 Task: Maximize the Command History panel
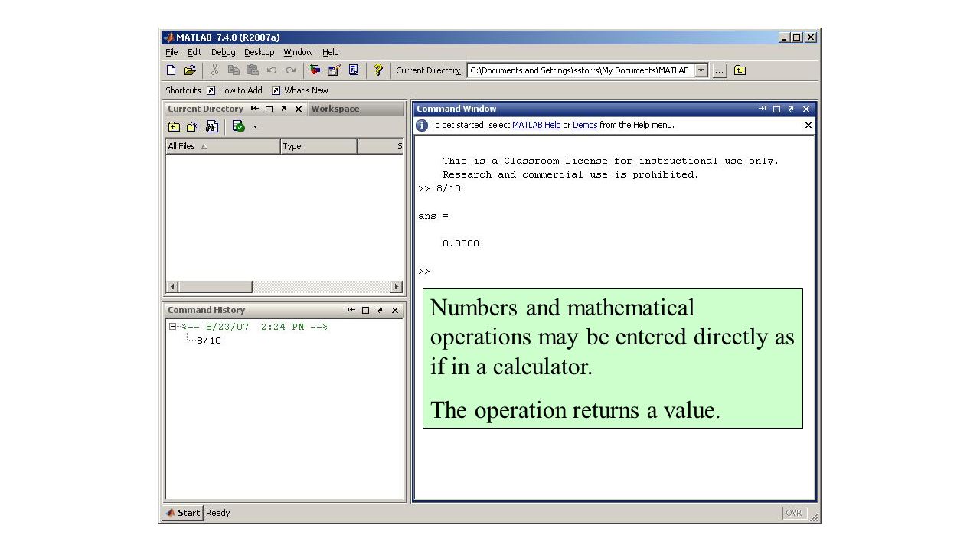365,310
